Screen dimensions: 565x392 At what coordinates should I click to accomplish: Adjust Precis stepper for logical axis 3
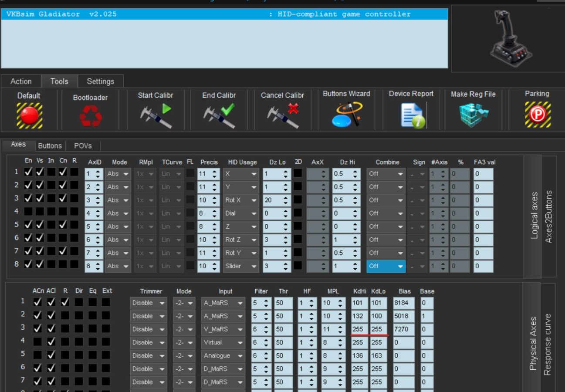[x=215, y=200]
